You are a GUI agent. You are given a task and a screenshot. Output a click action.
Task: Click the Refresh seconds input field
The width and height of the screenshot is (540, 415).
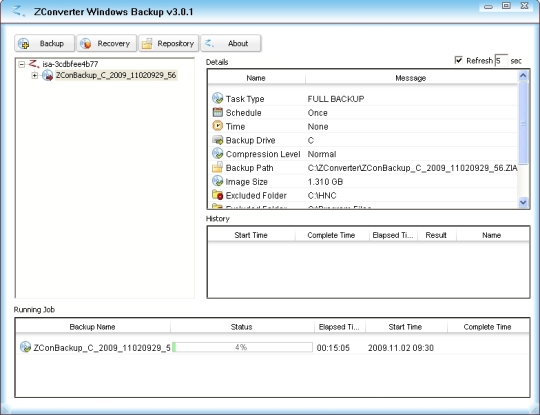[x=501, y=61]
